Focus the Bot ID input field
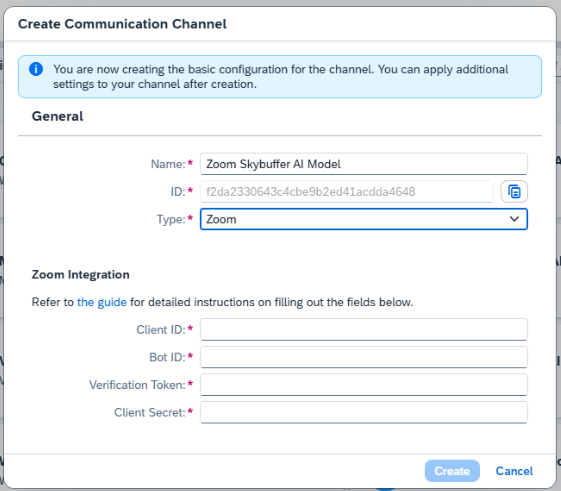Viewport: 561px width, 491px height. pyautogui.click(x=364, y=357)
